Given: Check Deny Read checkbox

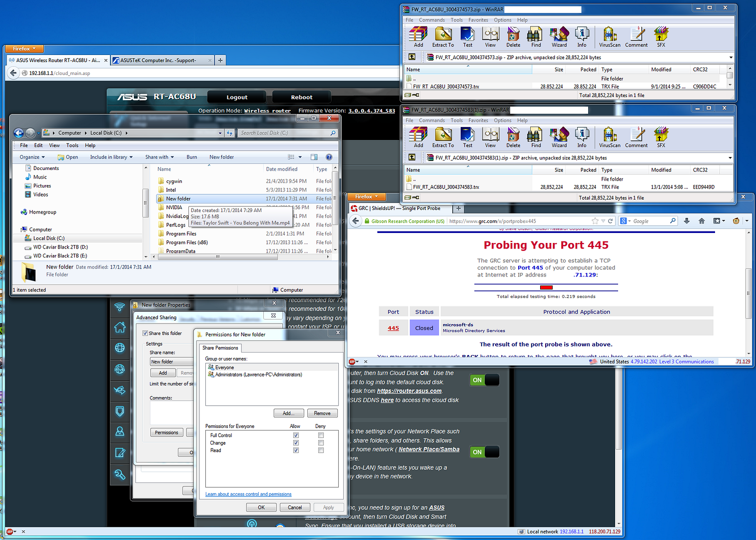Looking at the screenshot, I should [321, 450].
